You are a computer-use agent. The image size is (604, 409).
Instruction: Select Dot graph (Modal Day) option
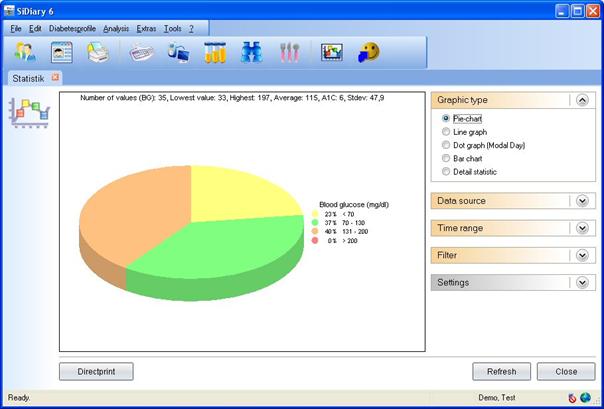446,145
